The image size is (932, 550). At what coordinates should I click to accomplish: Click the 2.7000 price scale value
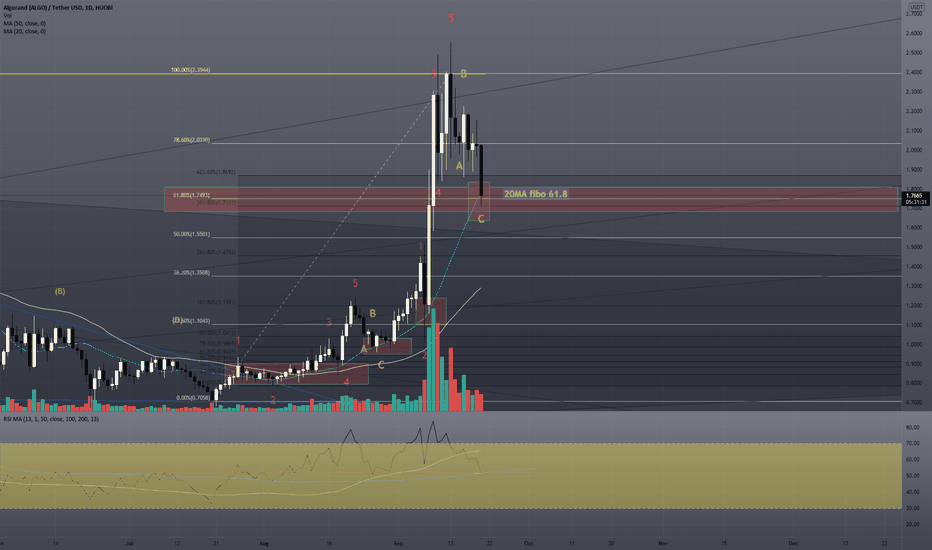914,14
